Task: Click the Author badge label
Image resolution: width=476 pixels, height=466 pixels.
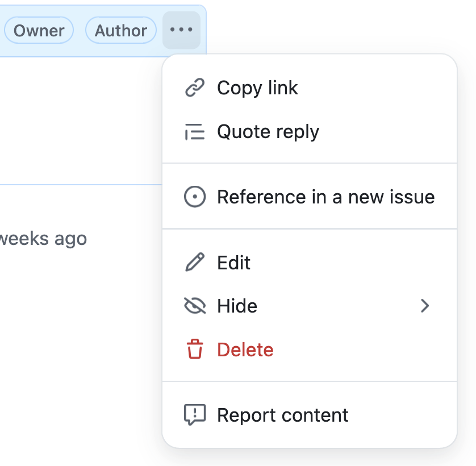Action: [120, 30]
